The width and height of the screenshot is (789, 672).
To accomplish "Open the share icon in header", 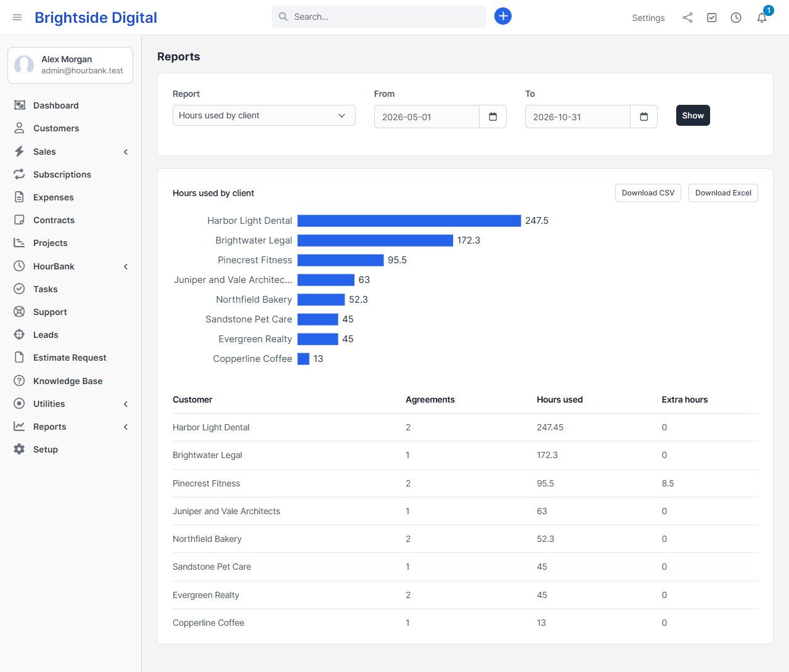I will 687,18.
